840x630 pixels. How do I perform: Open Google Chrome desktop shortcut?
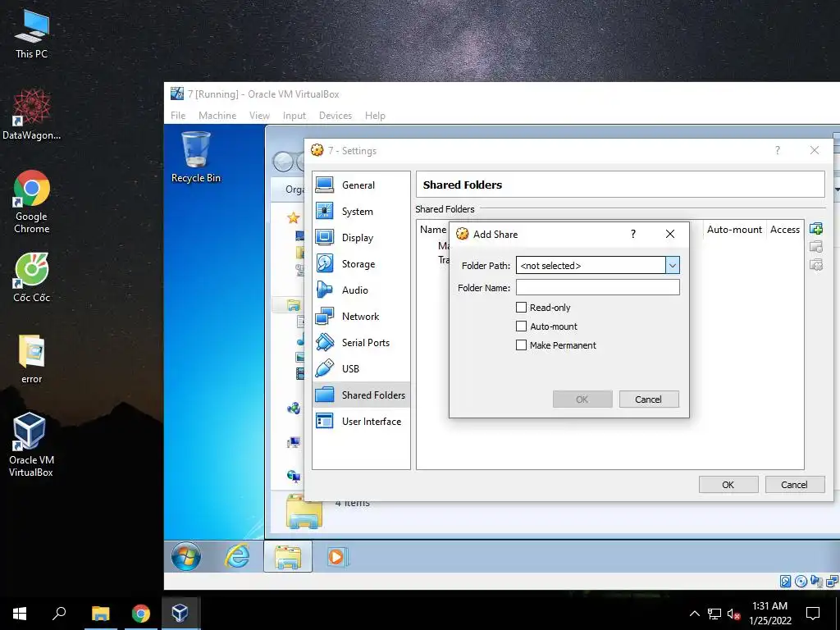click(32, 202)
